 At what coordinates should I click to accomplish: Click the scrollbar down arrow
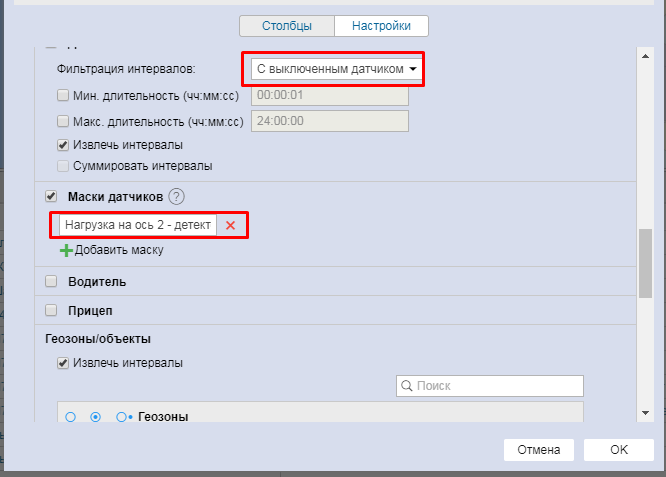[645, 414]
